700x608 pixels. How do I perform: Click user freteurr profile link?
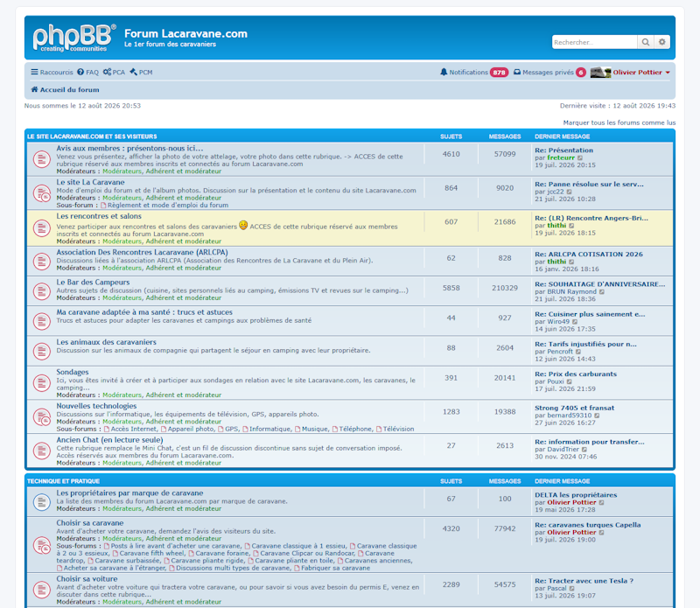point(561,157)
